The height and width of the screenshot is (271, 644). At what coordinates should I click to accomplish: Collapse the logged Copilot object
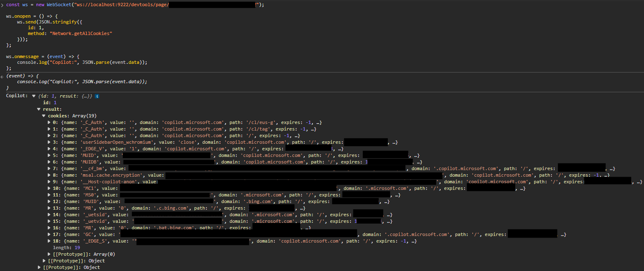34,96
